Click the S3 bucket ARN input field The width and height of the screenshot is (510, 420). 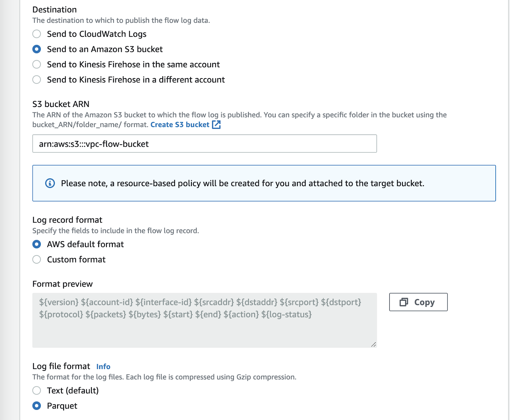click(x=204, y=144)
